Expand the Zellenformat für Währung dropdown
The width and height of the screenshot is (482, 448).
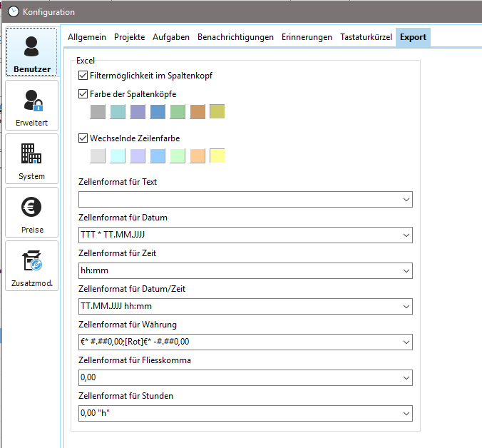pyautogui.click(x=406, y=342)
